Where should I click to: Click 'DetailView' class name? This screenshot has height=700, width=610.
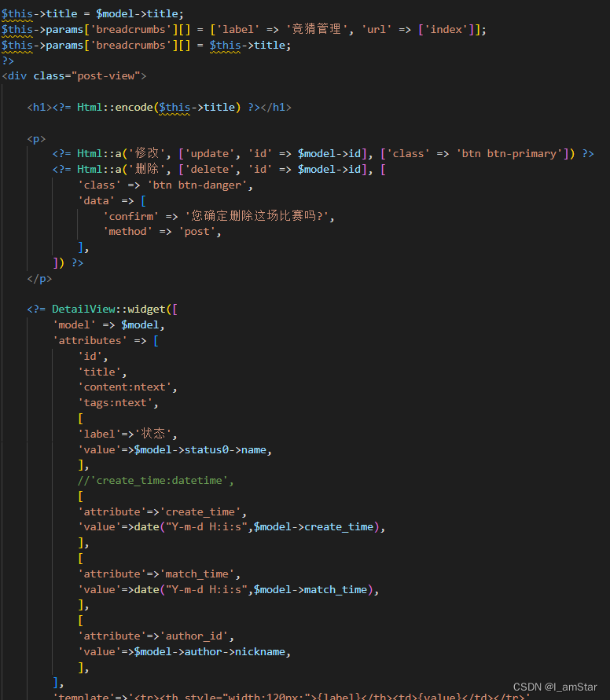[83, 309]
